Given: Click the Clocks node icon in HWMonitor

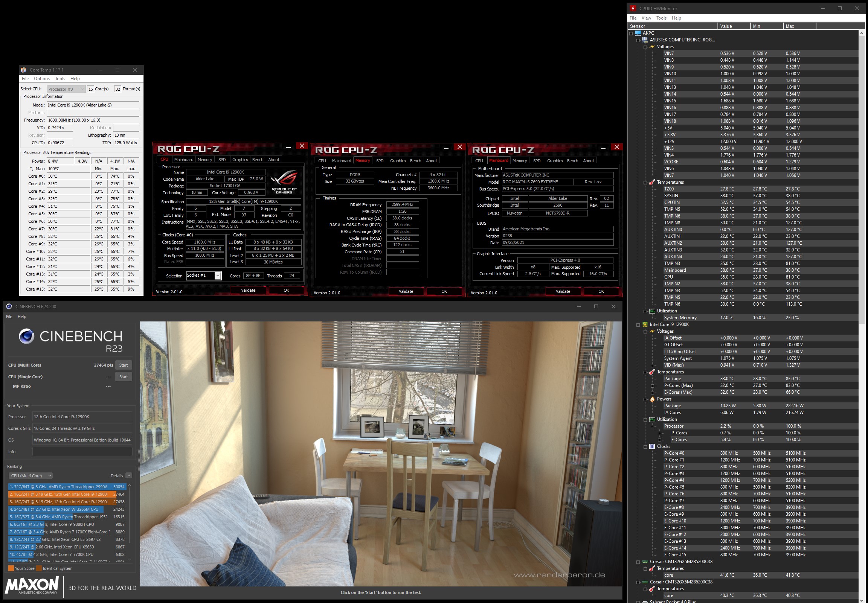Looking at the screenshot, I should click(652, 446).
